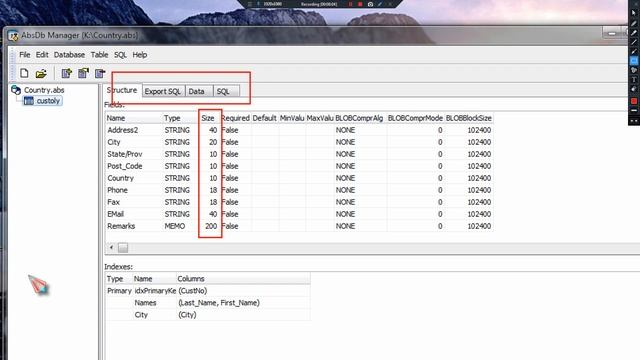This screenshot has width=640, height=360.
Task: Select the Names index row
Action: 208,303
